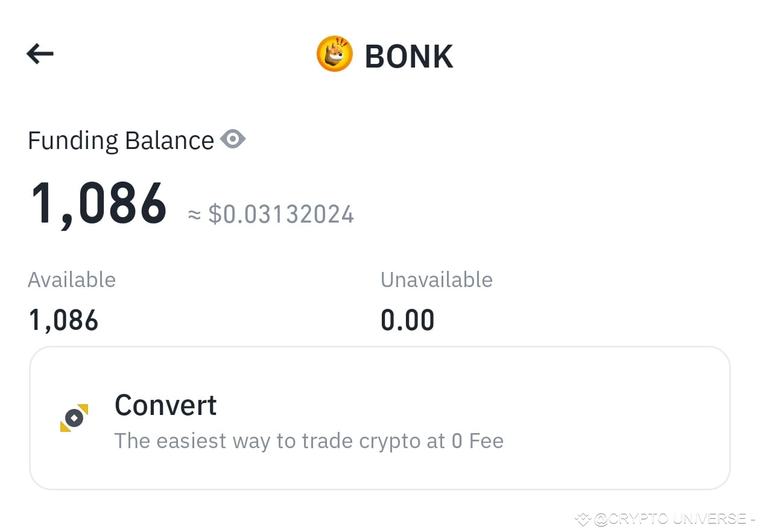The image size is (760, 532).
Task: Click the trade crypto at 0 Fee text
Action: pos(309,441)
